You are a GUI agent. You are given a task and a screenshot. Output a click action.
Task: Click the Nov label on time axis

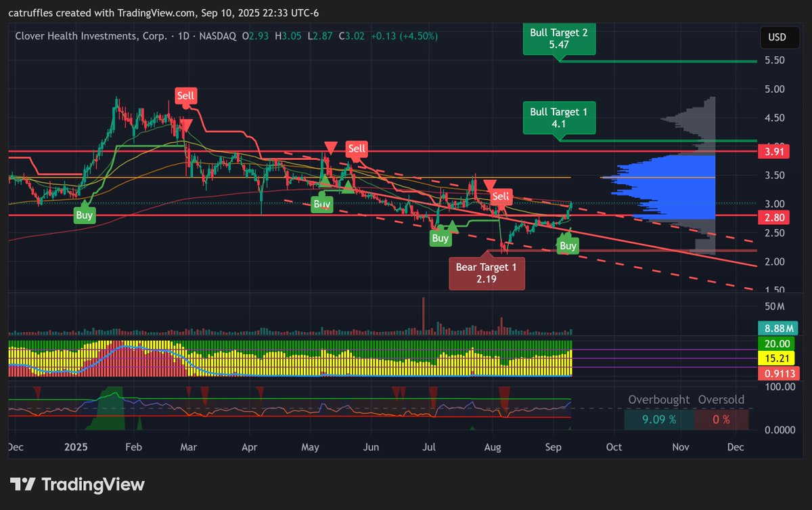point(681,448)
